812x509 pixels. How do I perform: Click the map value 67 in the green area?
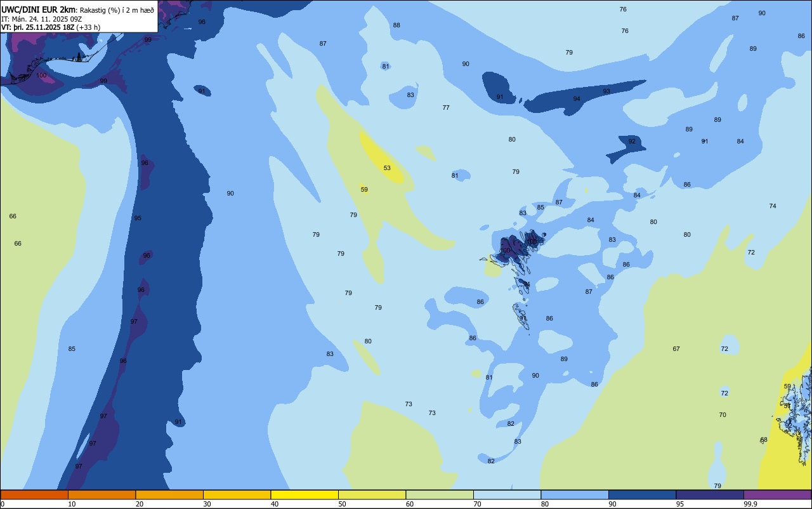pos(676,349)
